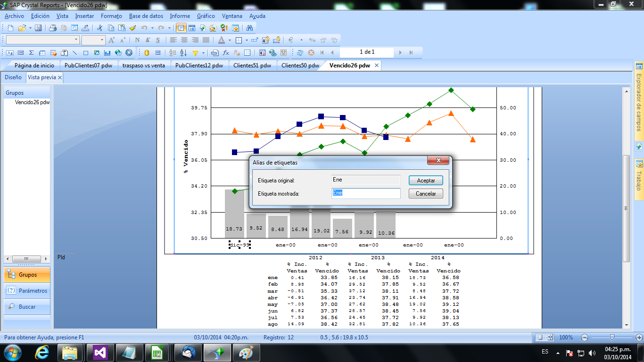
Task: Click the Format Painter brush icon
Action: pos(132,28)
